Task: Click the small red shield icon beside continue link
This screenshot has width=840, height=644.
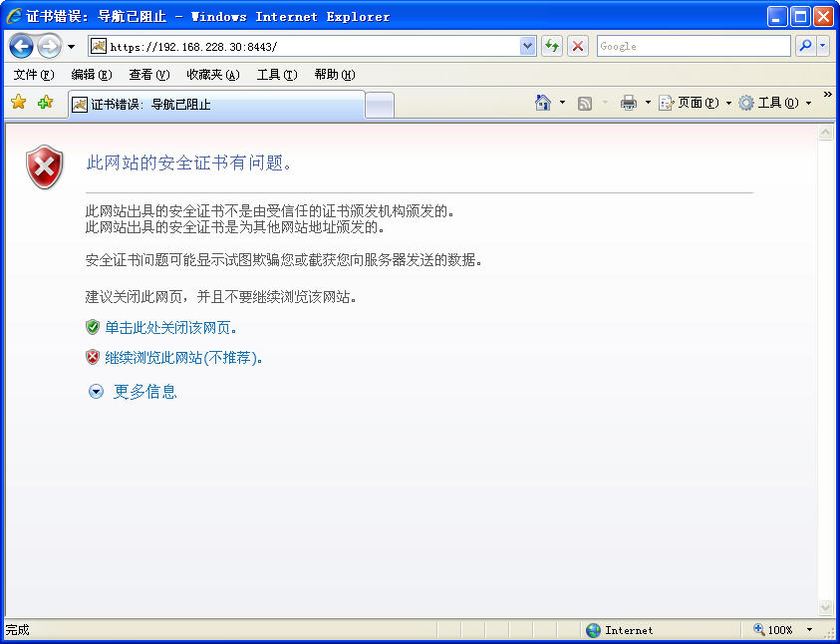Action: pyautogui.click(x=93, y=357)
